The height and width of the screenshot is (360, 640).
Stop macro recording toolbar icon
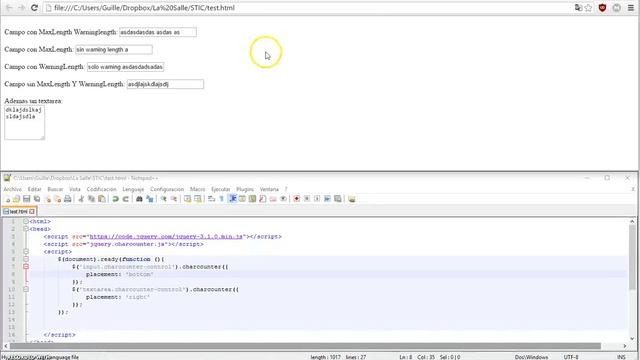click(307, 199)
